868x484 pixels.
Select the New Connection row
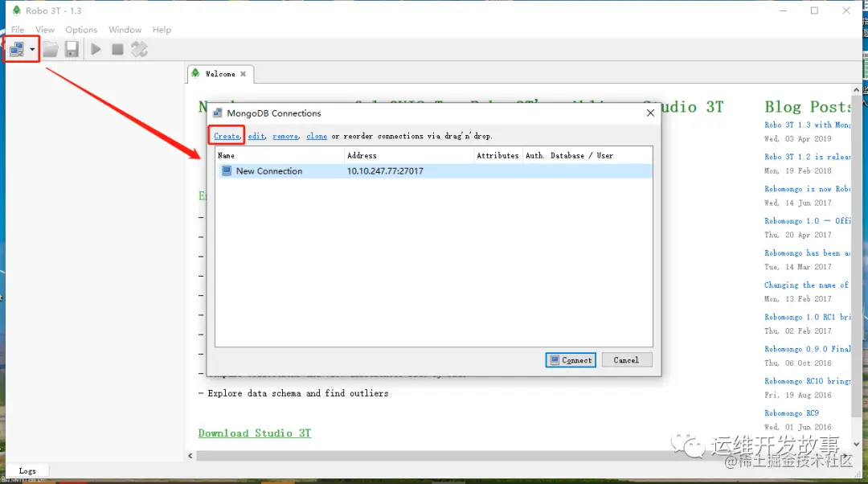click(434, 171)
